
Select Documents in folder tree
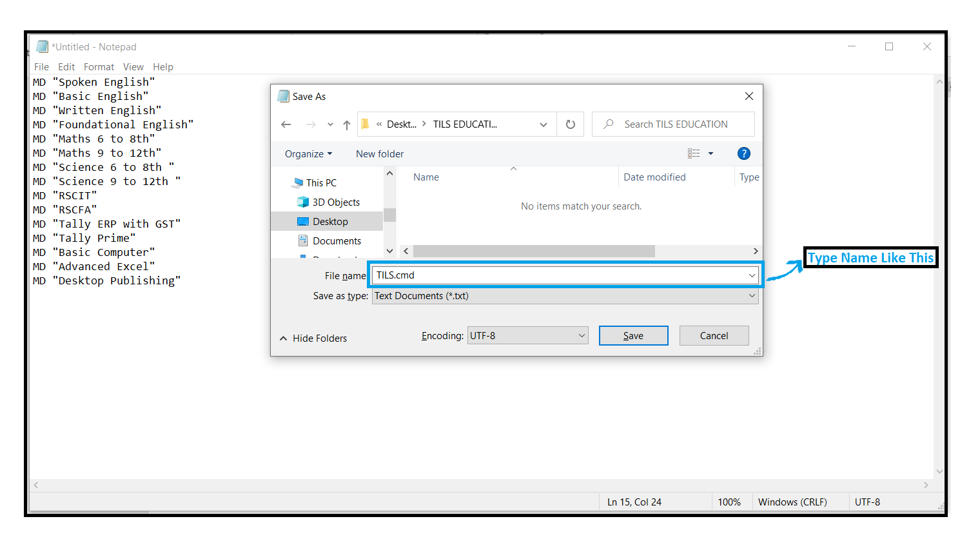[x=337, y=240]
